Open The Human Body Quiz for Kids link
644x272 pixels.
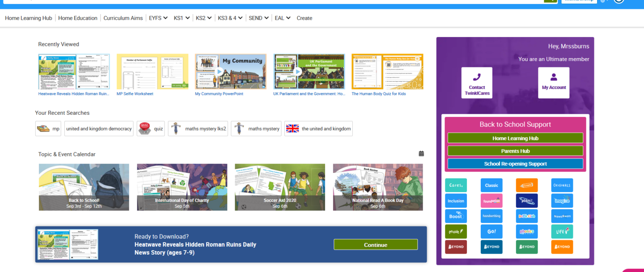[379, 94]
